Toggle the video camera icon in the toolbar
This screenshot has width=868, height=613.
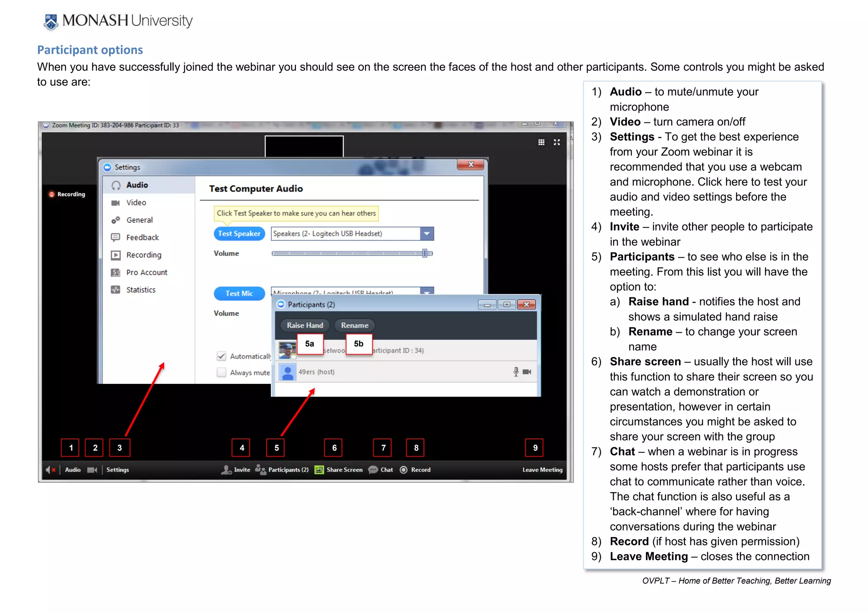[x=92, y=470]
